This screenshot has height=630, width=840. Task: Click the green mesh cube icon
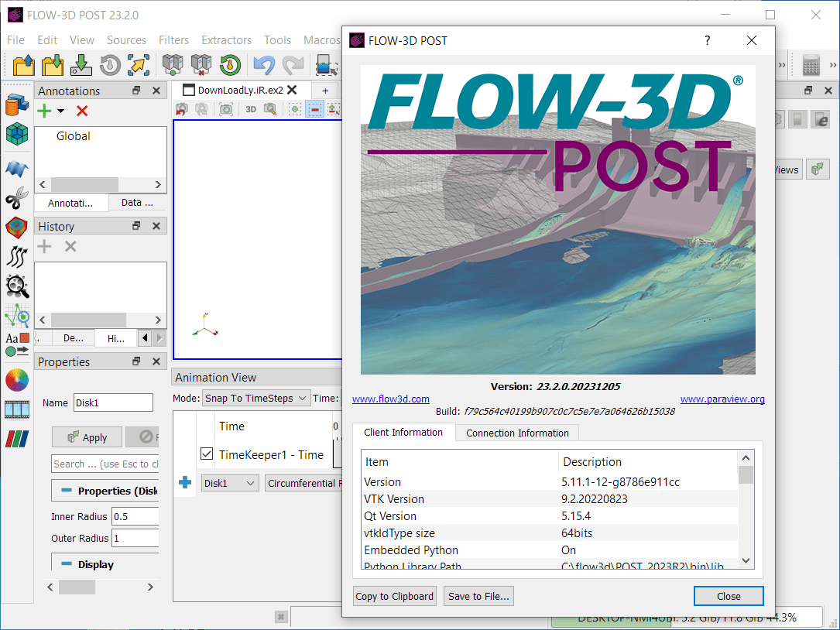(16, 134)
